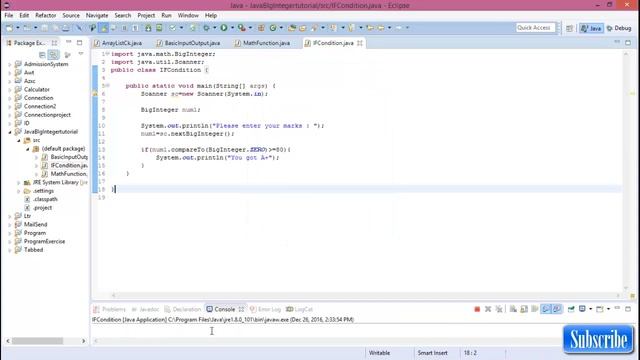
Task: Click Open Console icon in console toolbar
Action: [600, 309]
